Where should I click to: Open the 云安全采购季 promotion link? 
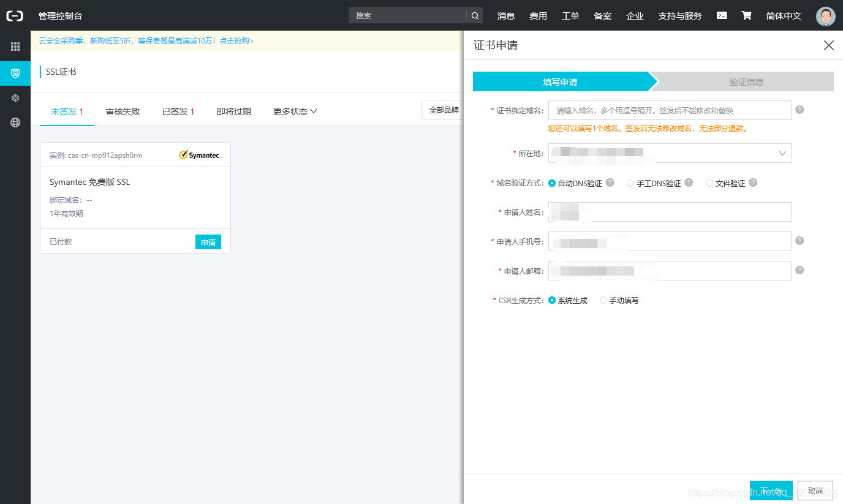click(x=146, y=40)
